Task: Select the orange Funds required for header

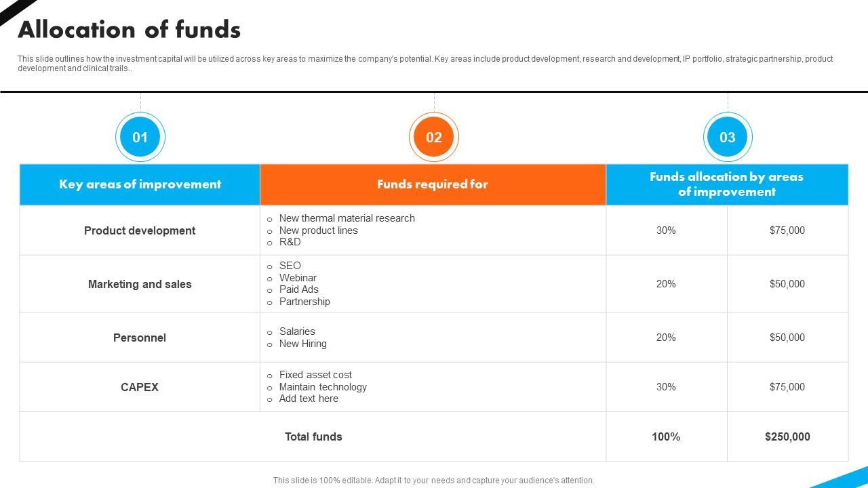Action: coord(433,184)
